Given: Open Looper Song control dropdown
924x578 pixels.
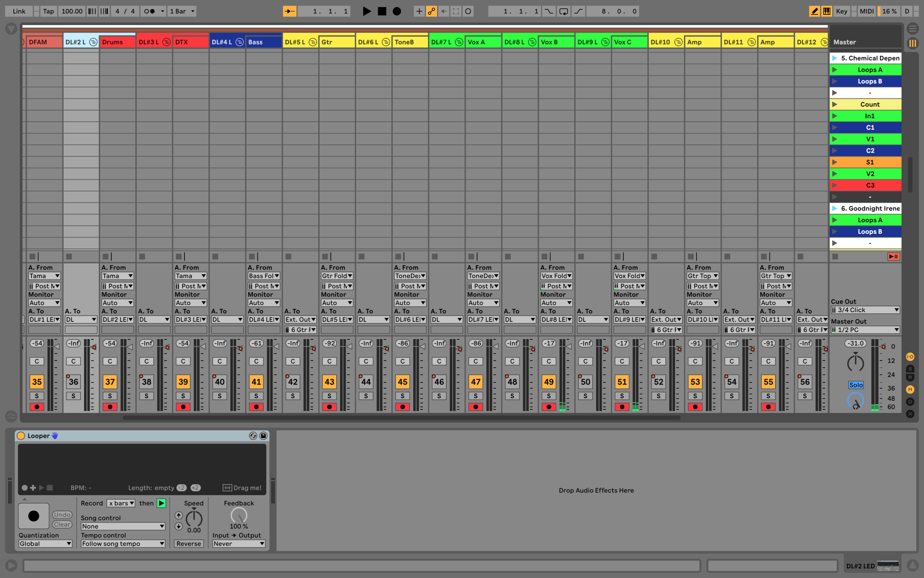Looking at the screenshot, I should click(x=123, y=526).
